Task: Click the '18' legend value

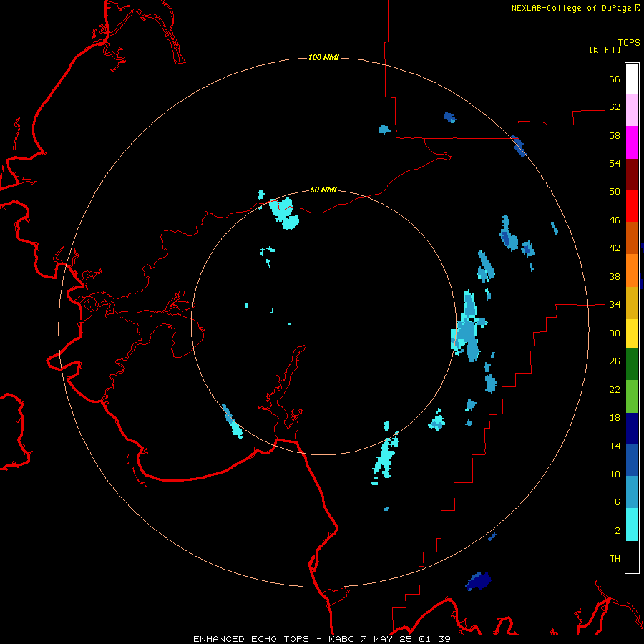Action: point(615,418)
